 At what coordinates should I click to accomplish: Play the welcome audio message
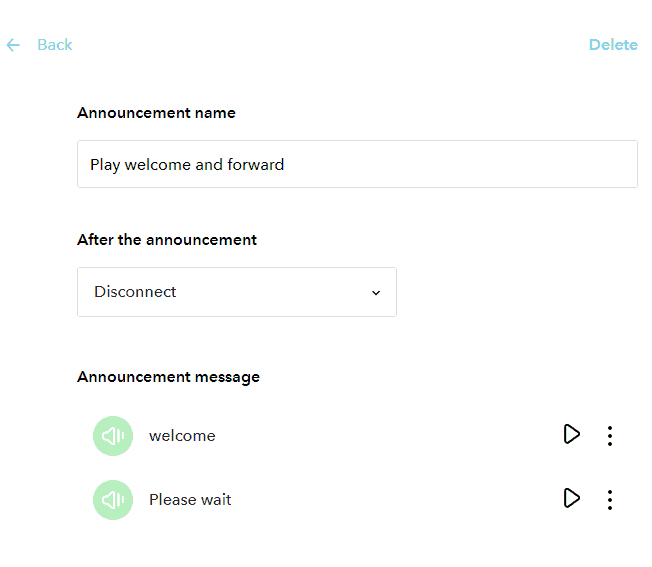point(571,434)
